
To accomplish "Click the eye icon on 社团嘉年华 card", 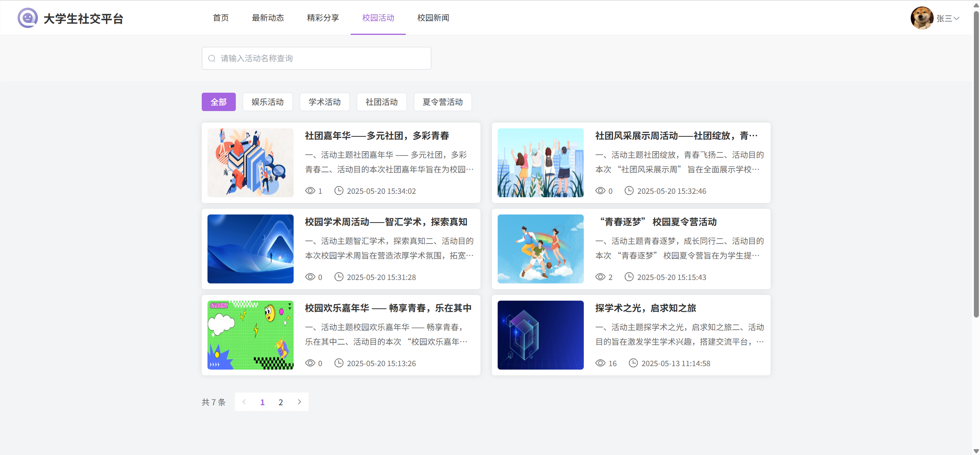I will tap(310, 191).
